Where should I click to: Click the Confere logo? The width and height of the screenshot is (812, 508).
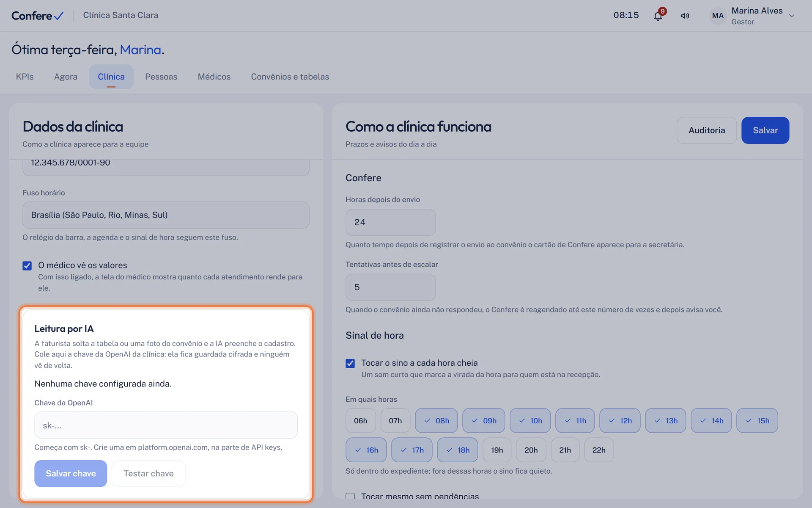[x=37, y=16]
